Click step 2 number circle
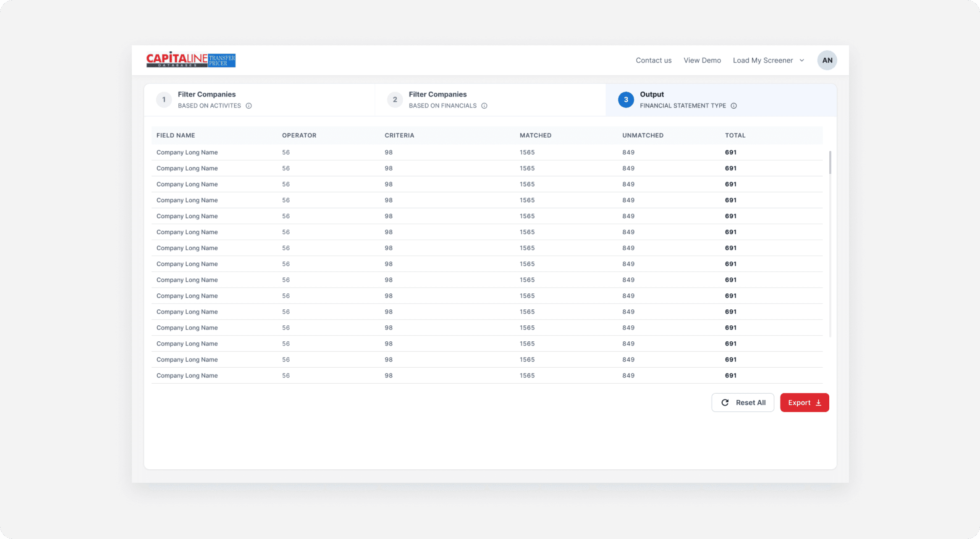 (x=395, y=100)
